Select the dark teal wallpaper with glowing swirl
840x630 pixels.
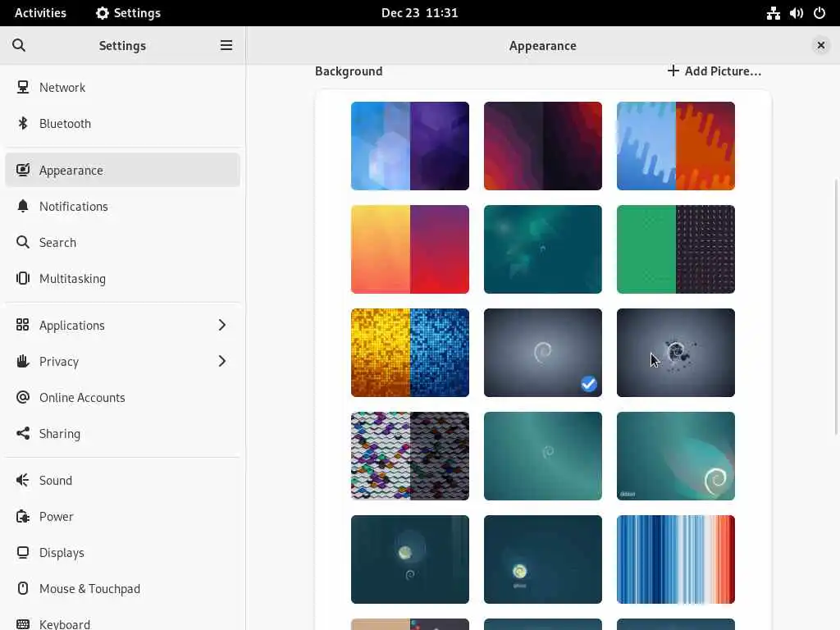point(543,559)
